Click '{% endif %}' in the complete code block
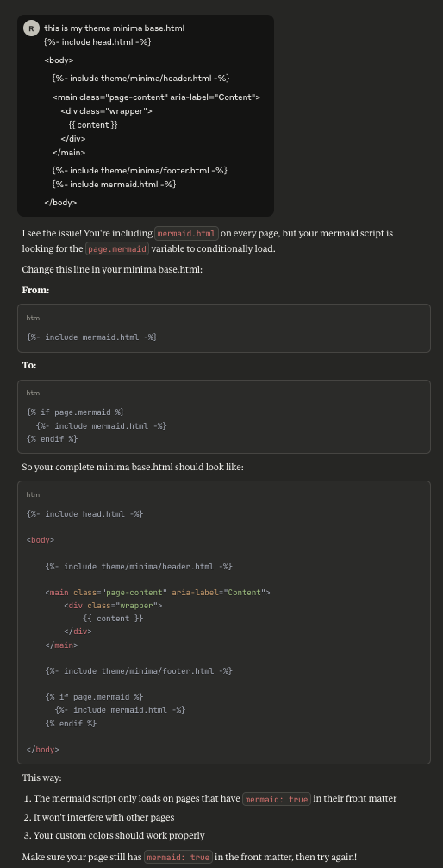Viewport: 443px width, 868px height. point(71,724)
